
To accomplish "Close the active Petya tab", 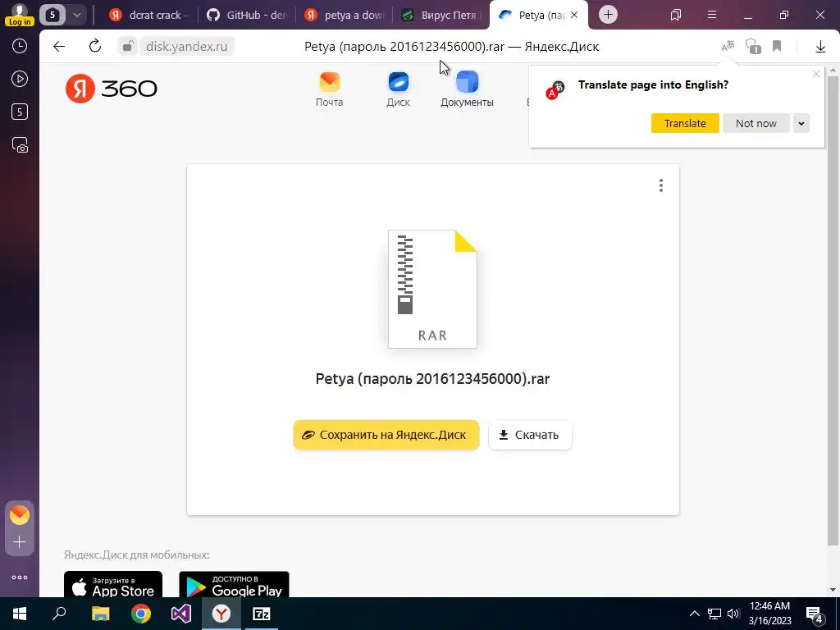I will 574,15.
